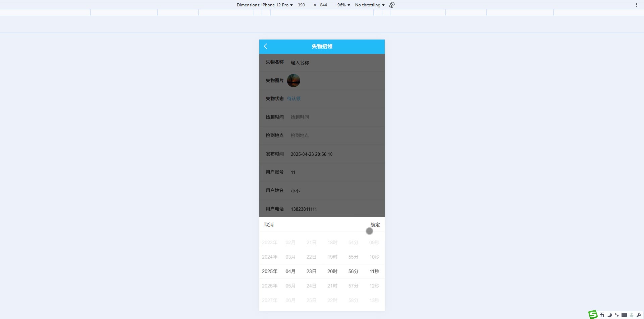
Task: Click the 待认领 status value
Action: pos(294,99)
